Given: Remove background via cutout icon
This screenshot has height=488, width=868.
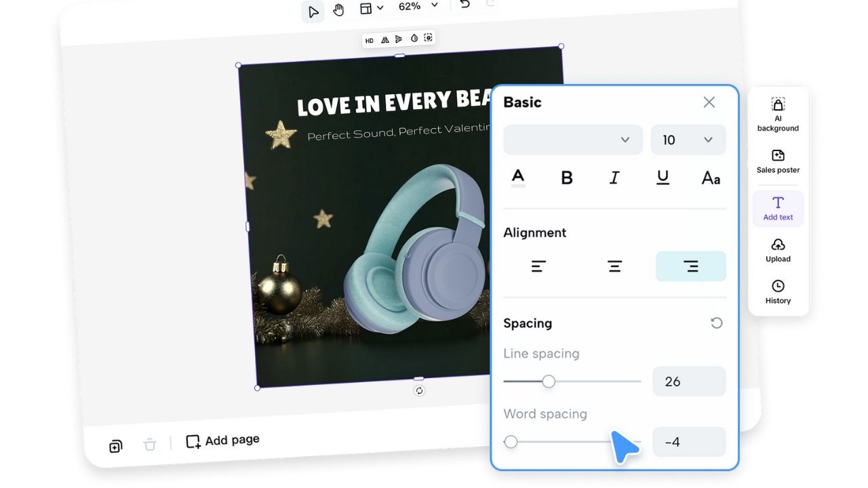Looking at the screenshot, I should [428, 38].
